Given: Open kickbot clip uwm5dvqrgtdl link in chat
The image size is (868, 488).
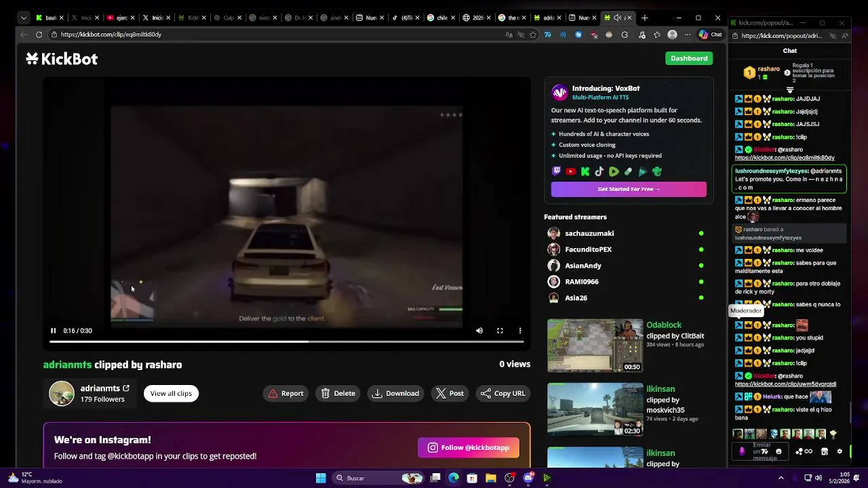Looking at the screenshot, I should point(785,384).
